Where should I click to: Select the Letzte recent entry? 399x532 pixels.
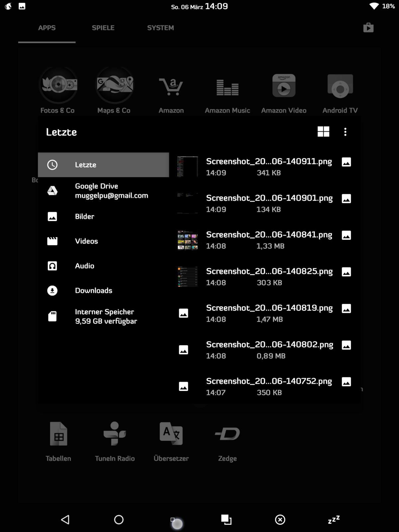pyautogui.click(x=103, y=165)
